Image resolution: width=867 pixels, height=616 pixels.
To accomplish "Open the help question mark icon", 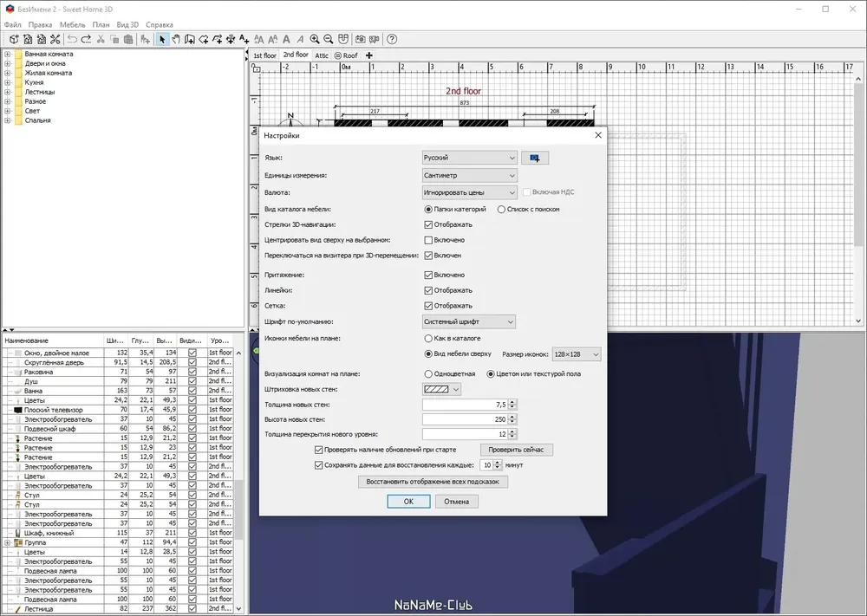I will pos(392,39).
